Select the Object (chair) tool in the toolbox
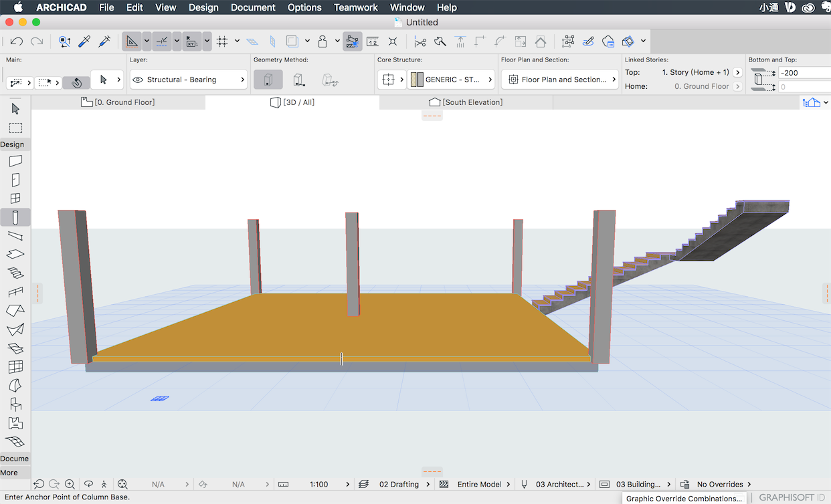The height and width of the screenshot is (504, 831). point(15,404)
